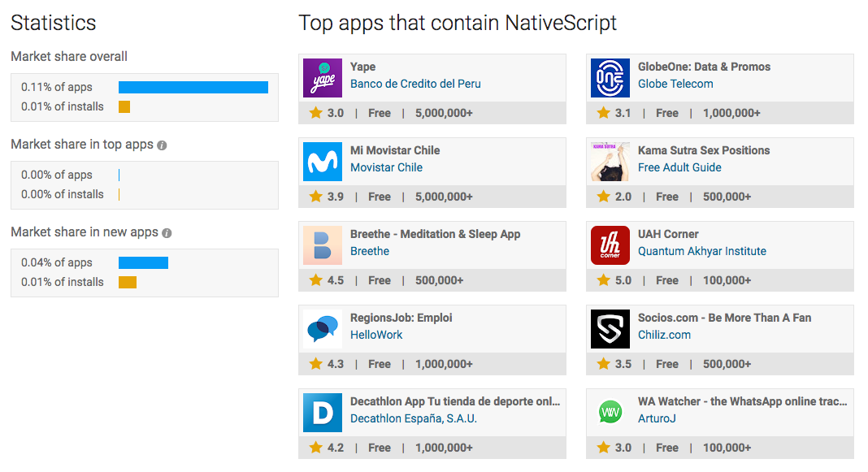Open the Kama Sutra Sex Positions icon

point(610,161)
